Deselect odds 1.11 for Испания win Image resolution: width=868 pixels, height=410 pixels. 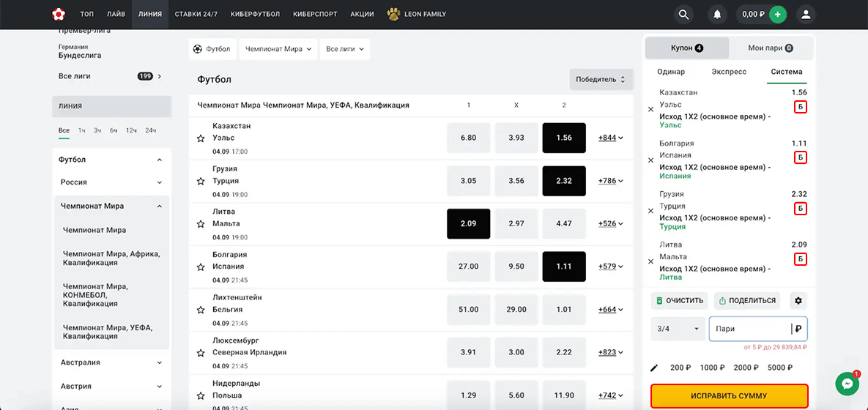click(564, 266)
